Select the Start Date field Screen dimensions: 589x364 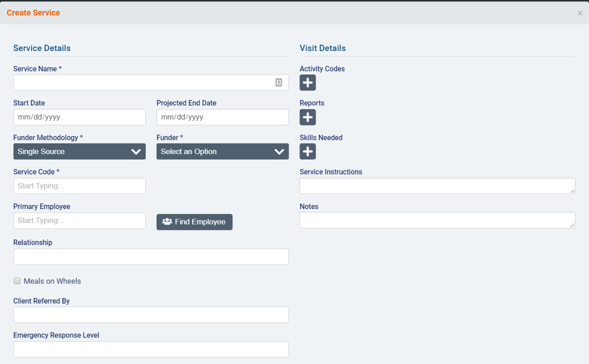79,117
